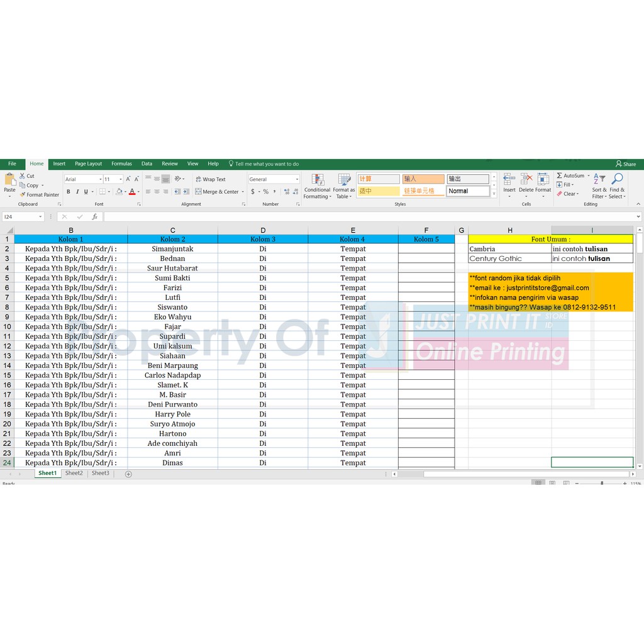Click the Insert Function fx icon
Image resolution: width=644 pixels, height=644 pixels.
click(x=95, y=216)
